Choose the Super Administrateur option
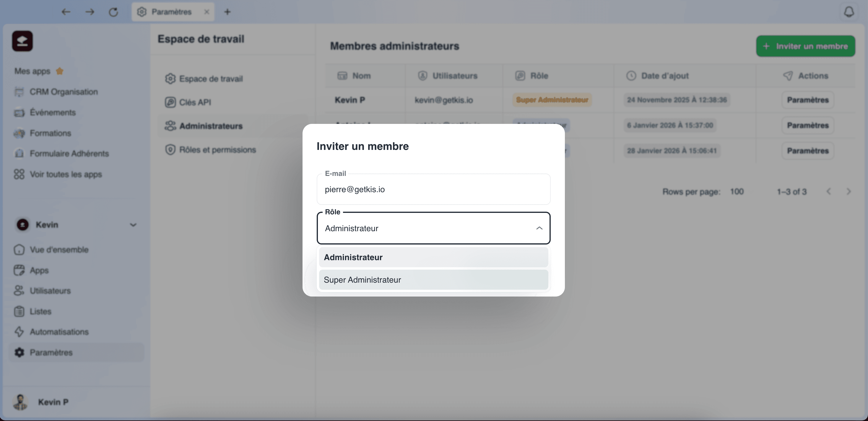 [x=434, y=280]
